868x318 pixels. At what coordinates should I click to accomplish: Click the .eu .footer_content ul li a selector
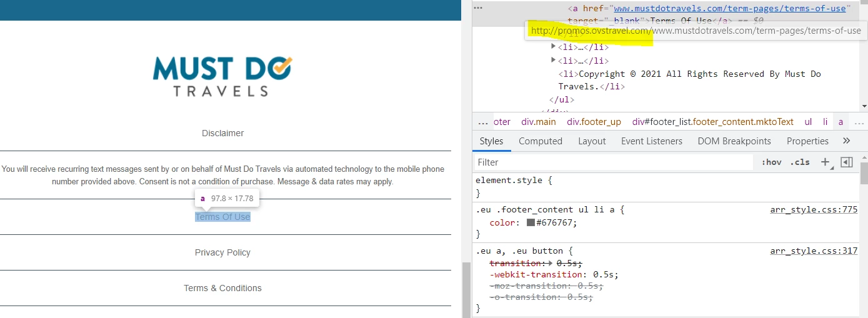click(x=546, y=210)
